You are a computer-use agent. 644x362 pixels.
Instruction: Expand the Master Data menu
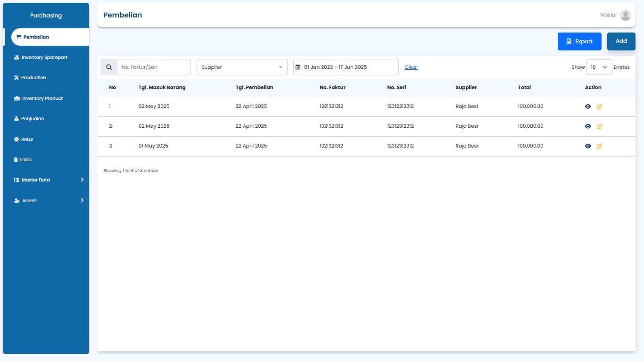[x=35, y=180]
